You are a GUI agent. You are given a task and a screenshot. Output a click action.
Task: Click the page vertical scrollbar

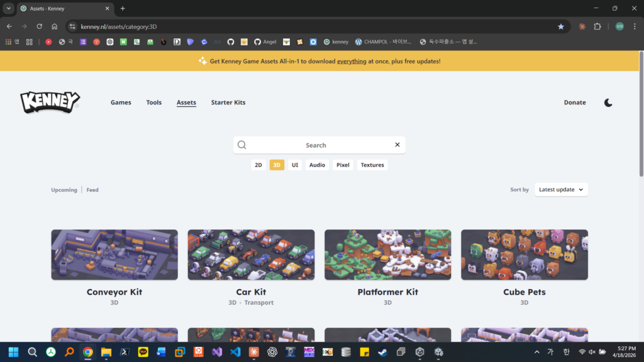tap(641, 115)
